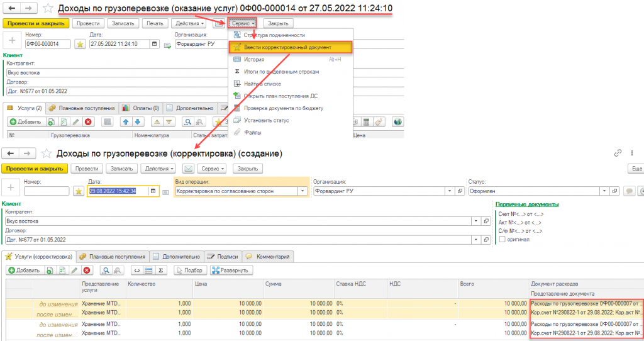Switch to Оплаты (0) tab

pyautogui.click(x=141, y=108)
